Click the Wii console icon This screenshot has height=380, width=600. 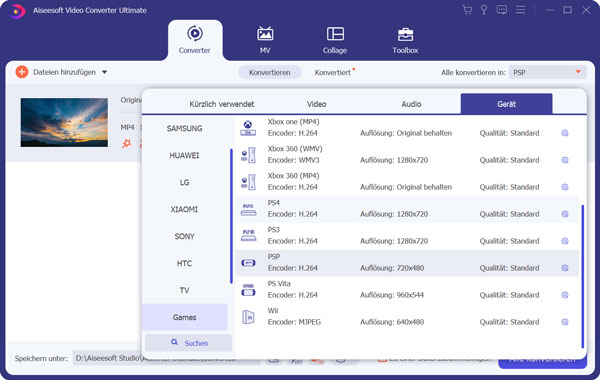[x=248, y=317]
